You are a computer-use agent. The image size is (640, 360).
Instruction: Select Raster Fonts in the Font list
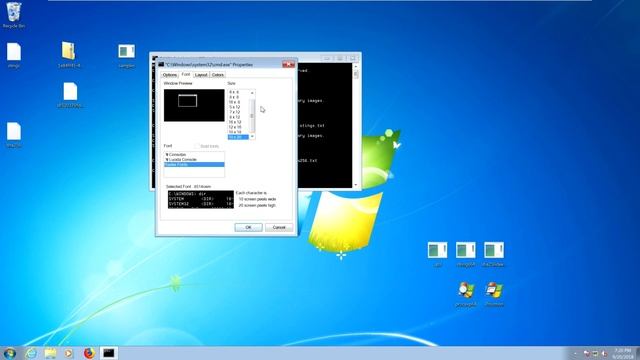pyautogui.click(x=194, y=164)
